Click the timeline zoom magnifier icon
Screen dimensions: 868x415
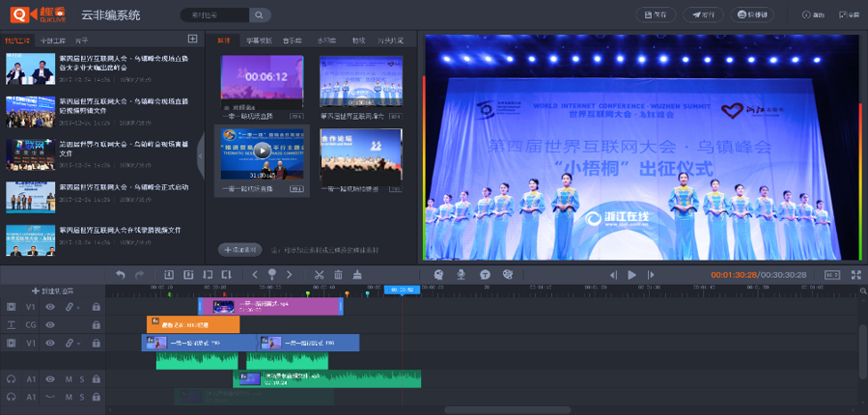click(863, 290)
